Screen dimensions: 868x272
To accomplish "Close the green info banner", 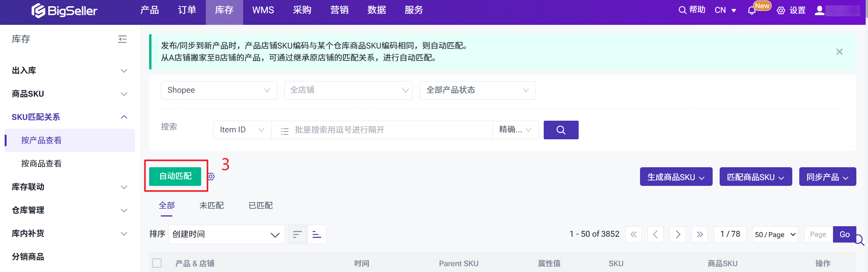I will pos(839,52).
